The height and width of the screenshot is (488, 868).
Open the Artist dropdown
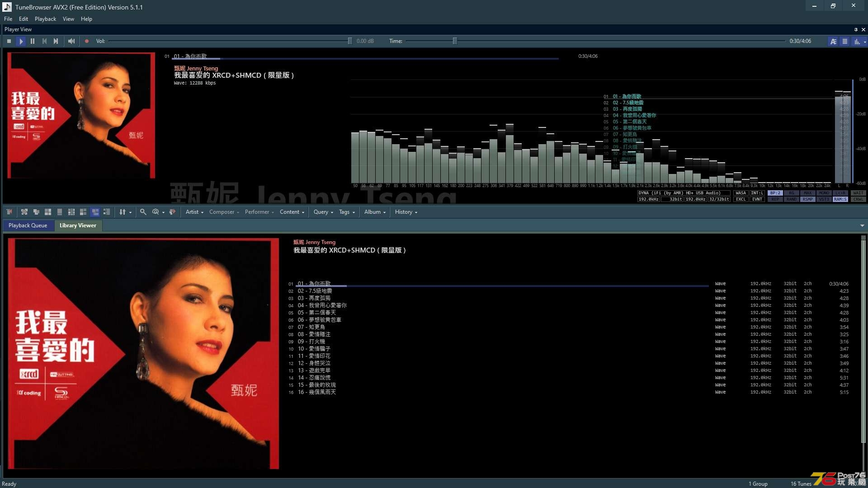[195, 212]
